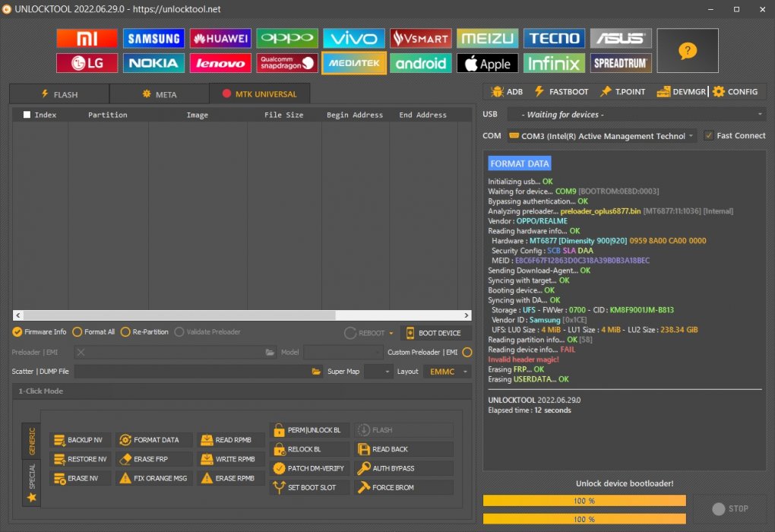The width and height of the screenshot is (775, 532).
Task: Open the Model dropdown
Action: pos(343,352)
